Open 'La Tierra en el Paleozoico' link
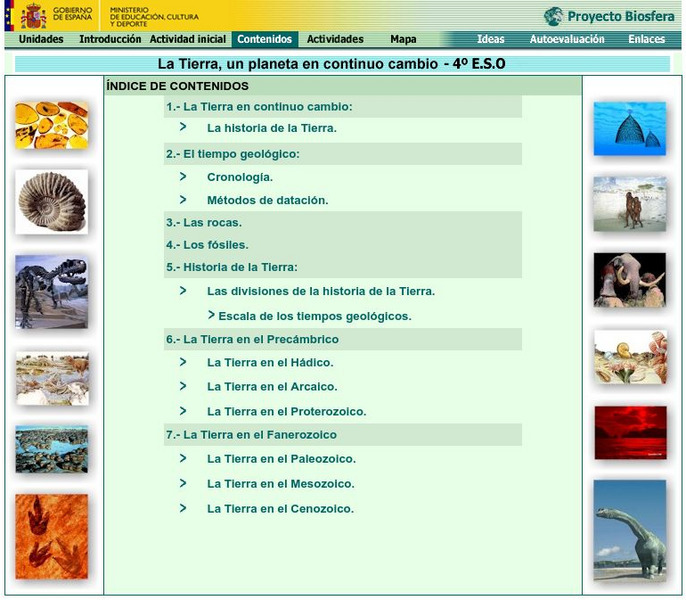 coord(281,459)
